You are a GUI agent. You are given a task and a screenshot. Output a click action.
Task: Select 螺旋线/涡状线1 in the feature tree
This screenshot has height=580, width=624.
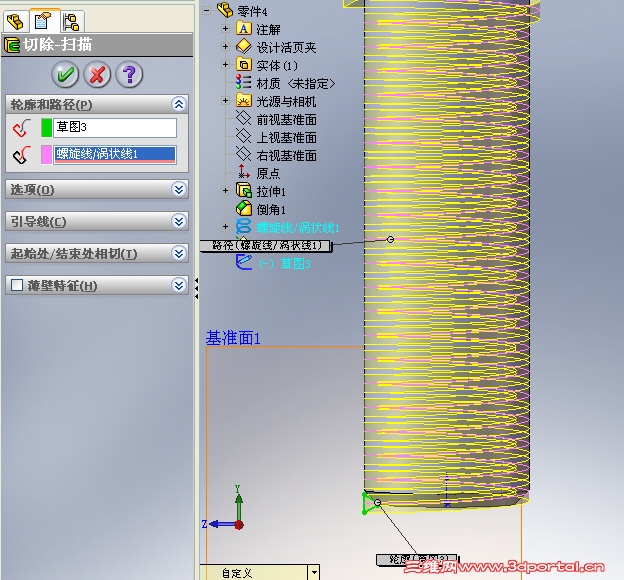tap(298, 228)
